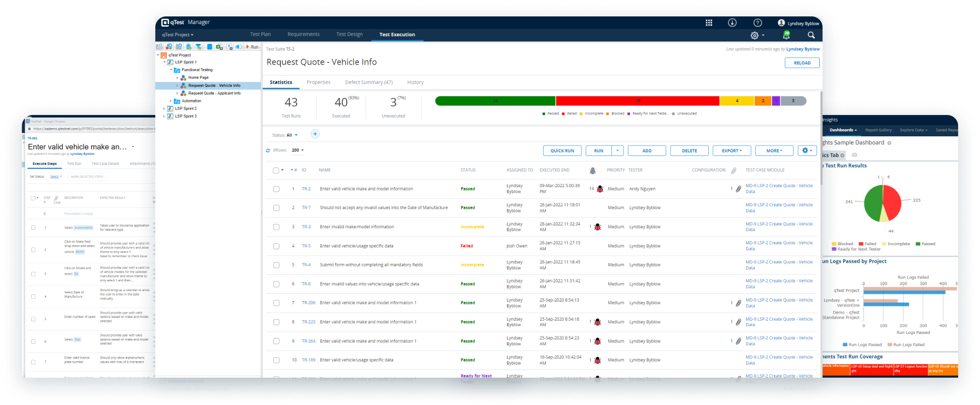This screenshot has width=980, height=405.
Task: Open the help question mark icon
Action: [x=757, y=23]
